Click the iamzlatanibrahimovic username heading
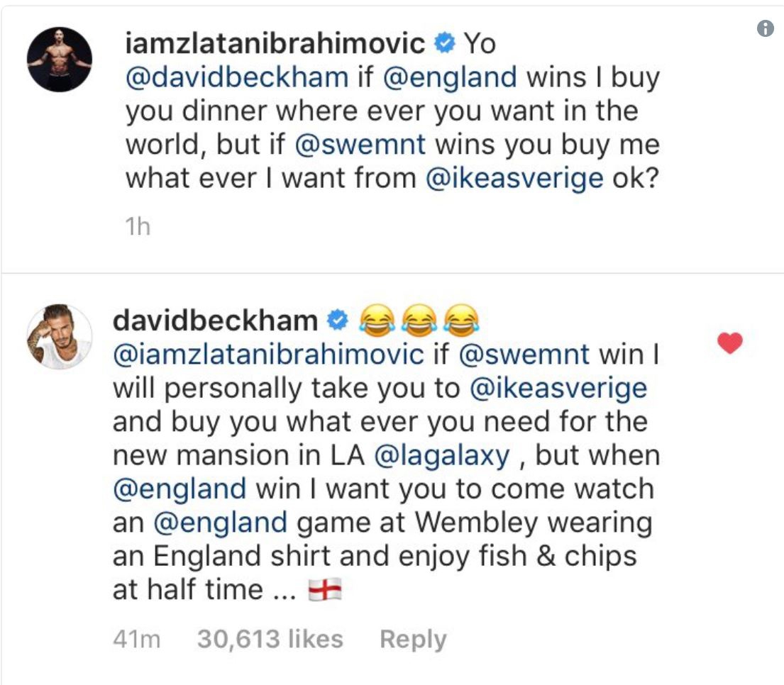Screen dimensions: 784x685 tap(275, 44)
